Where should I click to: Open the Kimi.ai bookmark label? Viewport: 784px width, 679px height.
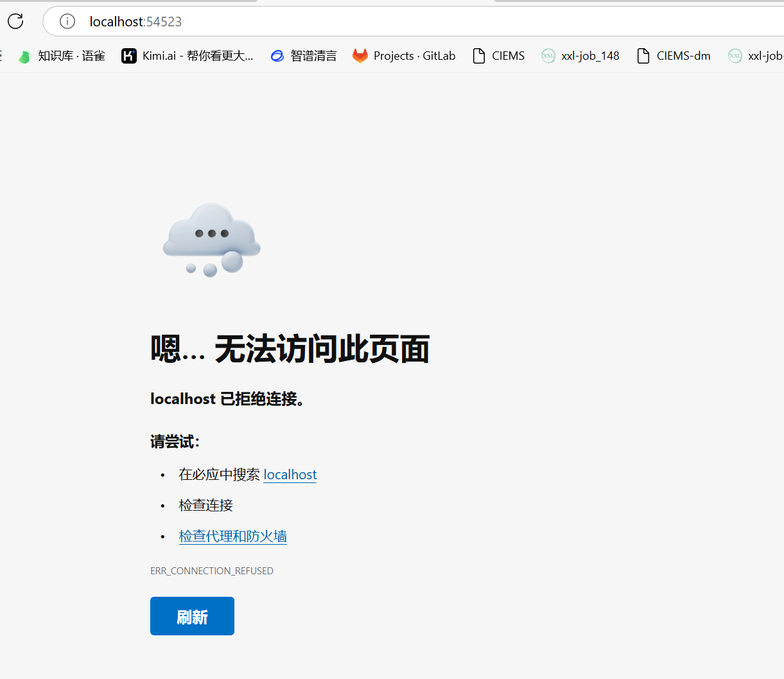pos(198,56)
